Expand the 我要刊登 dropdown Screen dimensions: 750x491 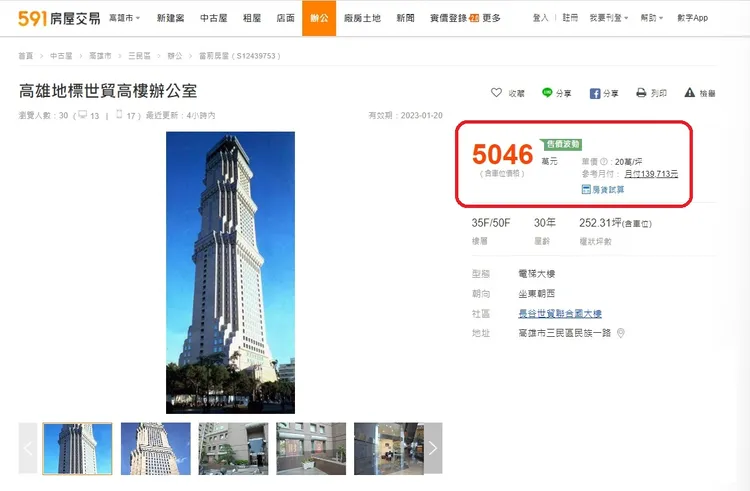(608, 18)
